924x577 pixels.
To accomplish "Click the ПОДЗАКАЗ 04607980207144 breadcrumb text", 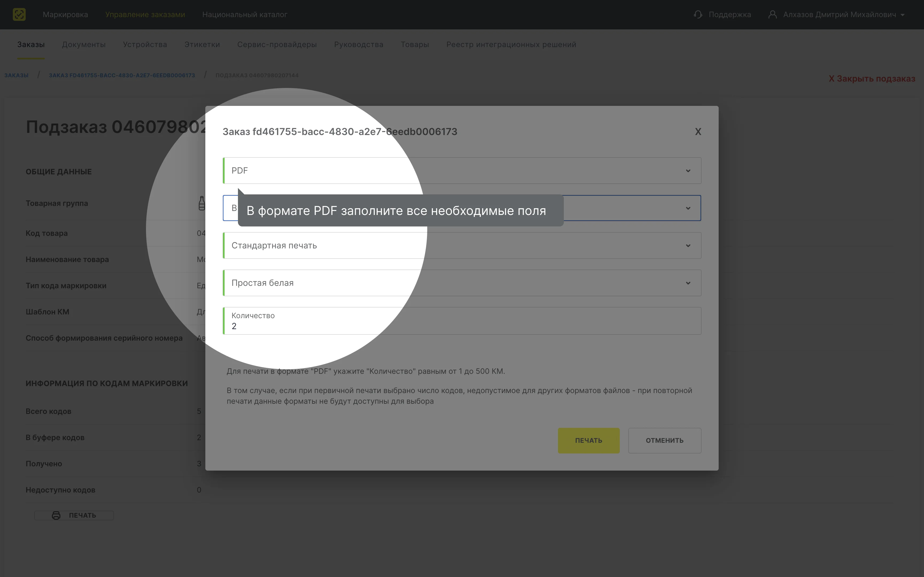I will (257, 76).
